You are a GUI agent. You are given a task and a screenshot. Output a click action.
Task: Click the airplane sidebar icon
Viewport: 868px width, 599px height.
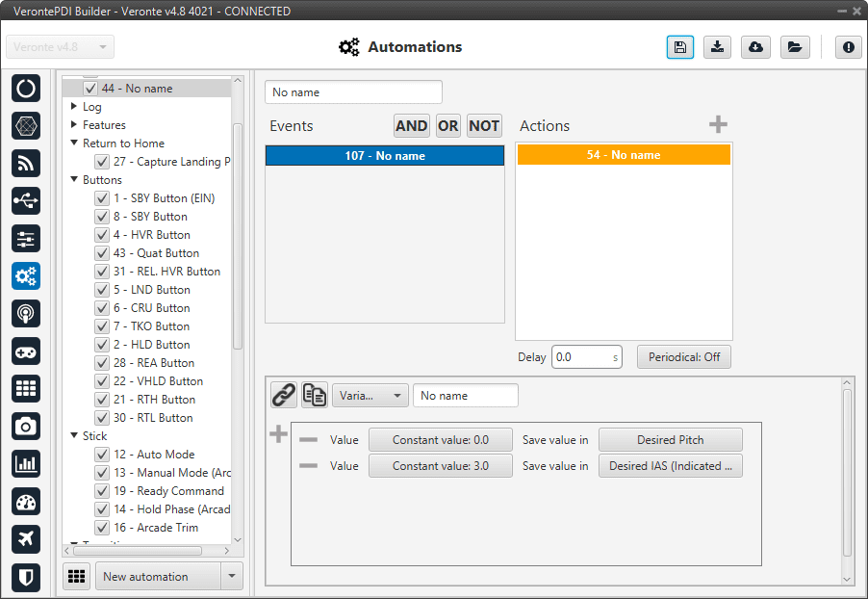[26, 538]
